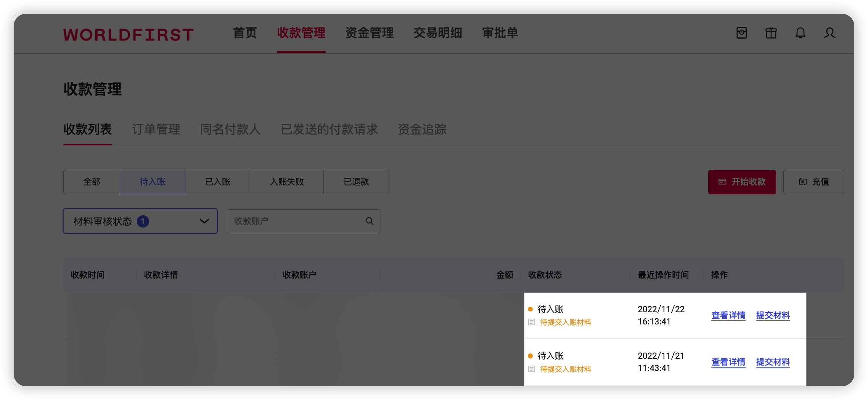Switch to the 同名付款人 tab

click(230, 129)
